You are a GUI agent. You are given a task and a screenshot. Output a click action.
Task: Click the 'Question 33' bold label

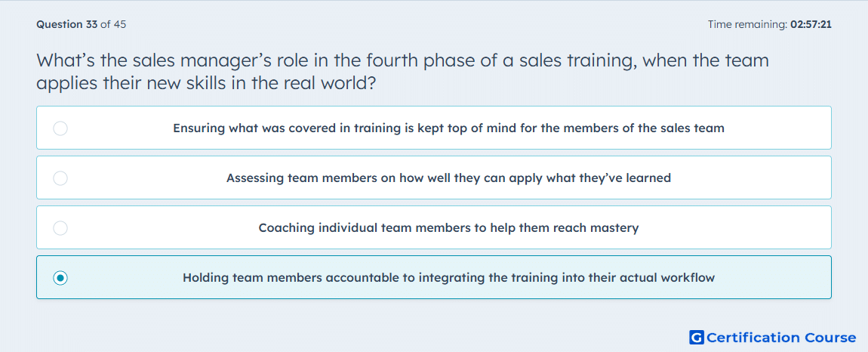pos(67,24)
